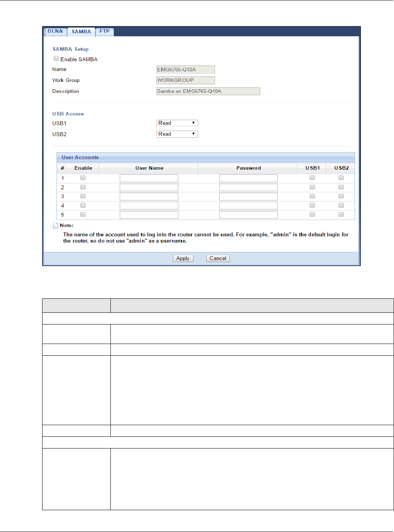The height and width of the screenshot is (532, 394).
Task: Click the USB2 column header
Action: click(x=341, y=168)
